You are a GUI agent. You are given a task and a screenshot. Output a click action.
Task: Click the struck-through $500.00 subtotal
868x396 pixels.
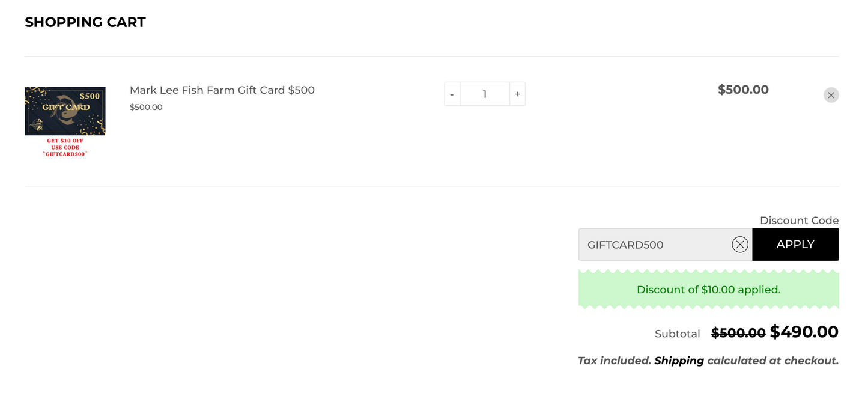pyautogui.click(x=738, y=332)
